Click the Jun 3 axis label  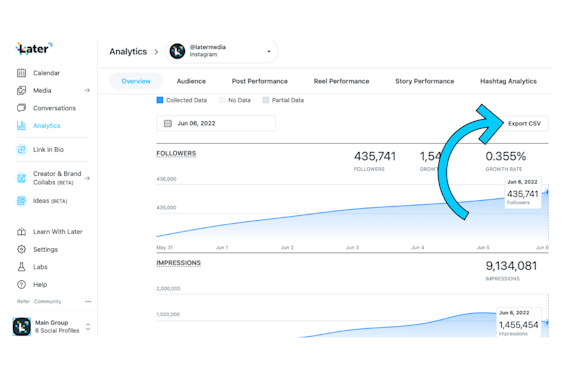352,247
